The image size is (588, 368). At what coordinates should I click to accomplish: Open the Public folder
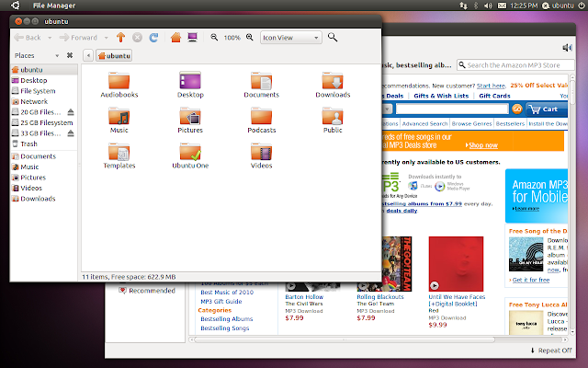[x=333, y=116]
